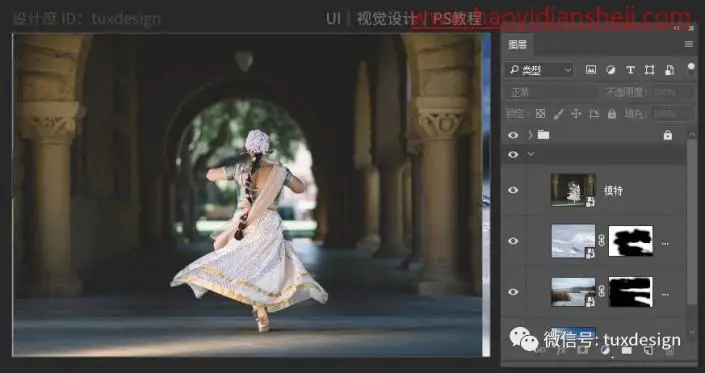Select the snow mountain layer mask thumbnail
The height and width of the screenshot is (373, 705).
click(x=630, y=241)
